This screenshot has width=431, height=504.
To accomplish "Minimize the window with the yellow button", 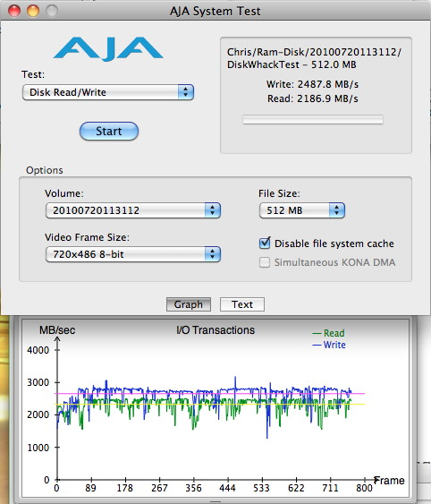I will click(33, 11).
